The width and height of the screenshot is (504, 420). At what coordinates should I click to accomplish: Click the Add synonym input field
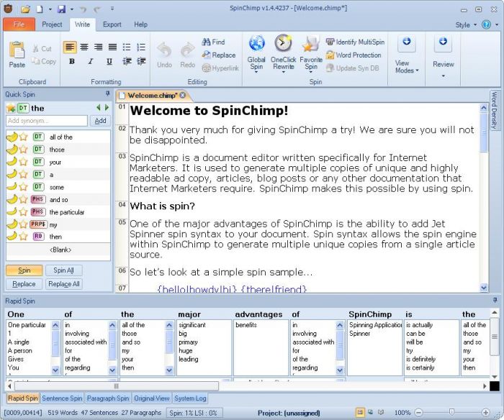pyautogui.click(x=47, y=121)
